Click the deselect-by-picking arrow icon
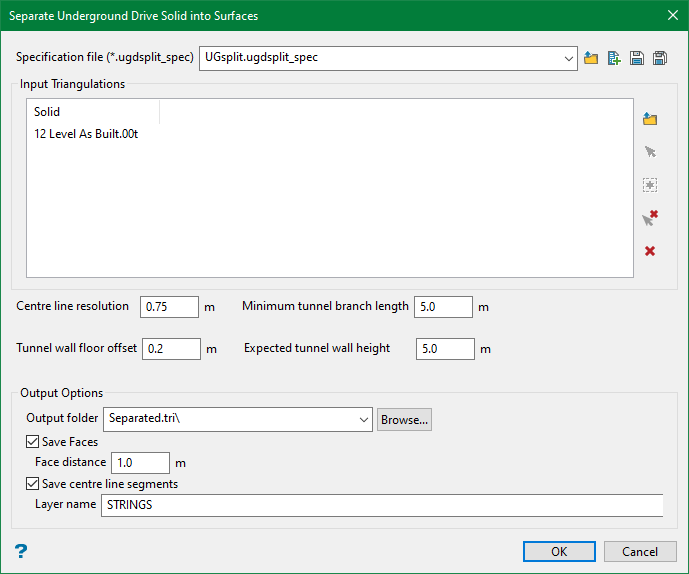This screenshot has width=689, height=574. (x=650, y=218)
